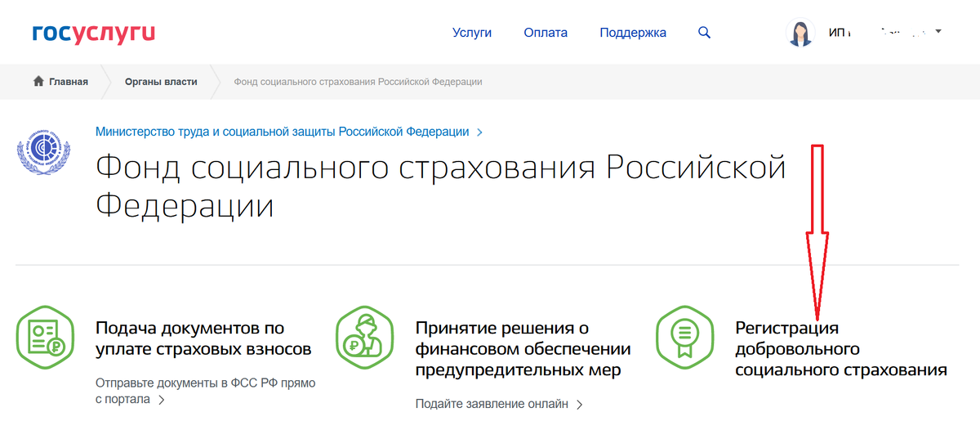Open the Госуслуги logo home link
This screenshot has height=439, width=980.
click(93, 34)
